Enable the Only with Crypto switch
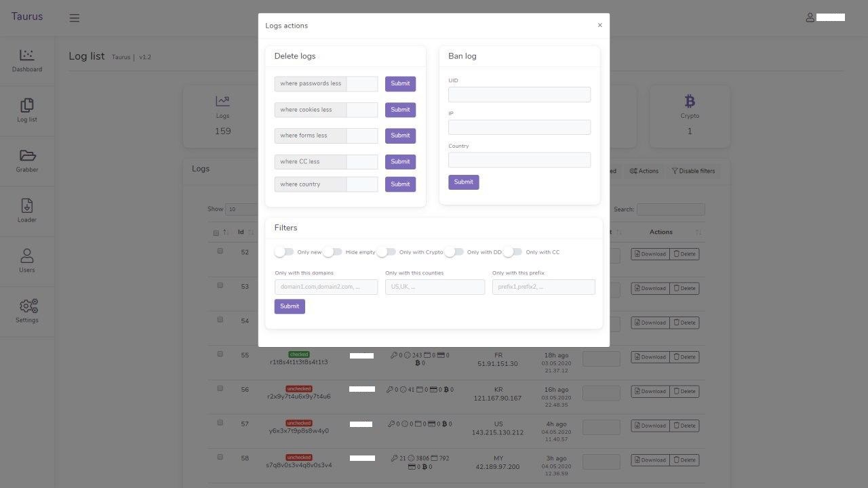This screenshot has width=868, height=488. [386, 252]
